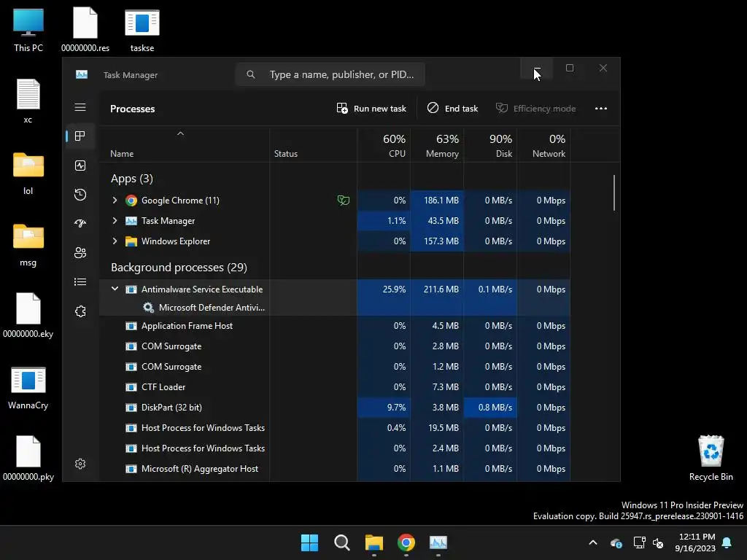Screen dimensions: 747x560
Task: Open the Task Manager hamburger navigation menu
Action: coord(80,107)
